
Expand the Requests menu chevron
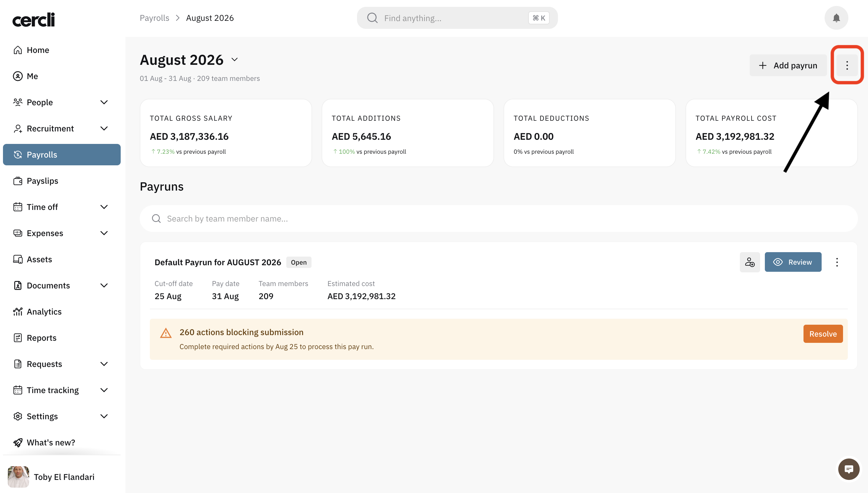104,364
